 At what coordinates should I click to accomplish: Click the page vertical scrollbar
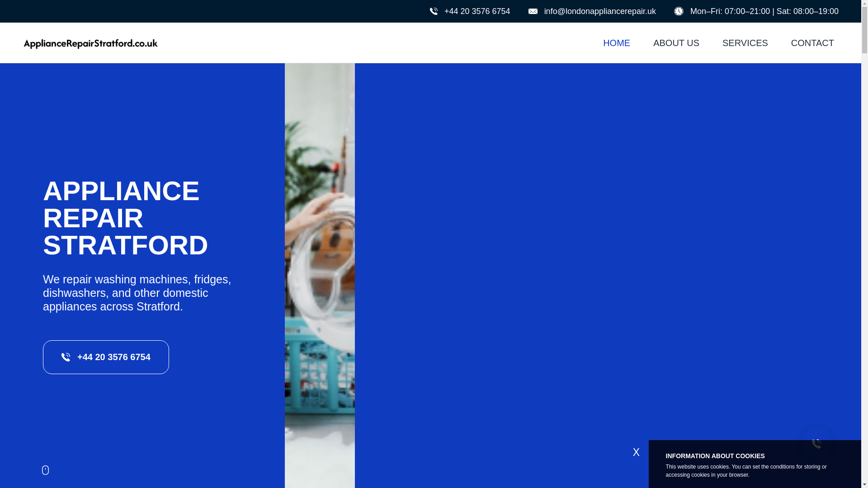click(864, 244)
